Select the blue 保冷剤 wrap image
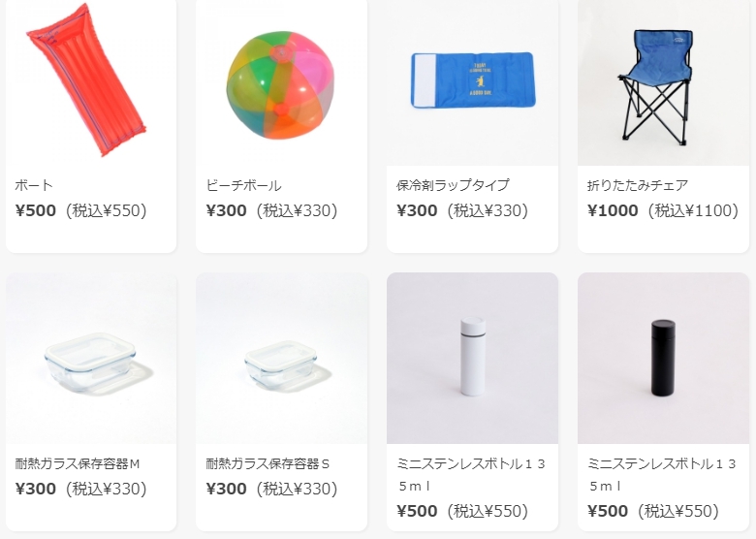Image resolution: width=756 pixels, height=539 pixels. coord(473,83)
